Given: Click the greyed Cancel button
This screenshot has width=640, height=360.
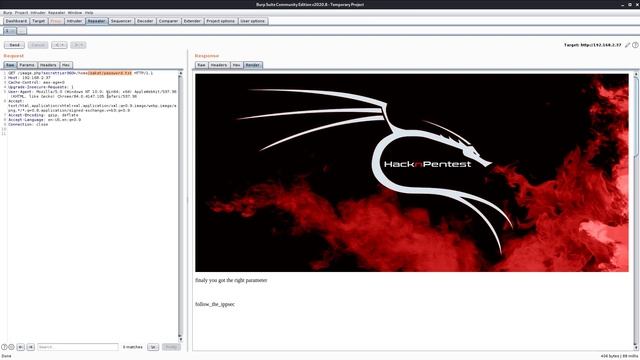Looking at the screenshot, I should coord(38,45).
